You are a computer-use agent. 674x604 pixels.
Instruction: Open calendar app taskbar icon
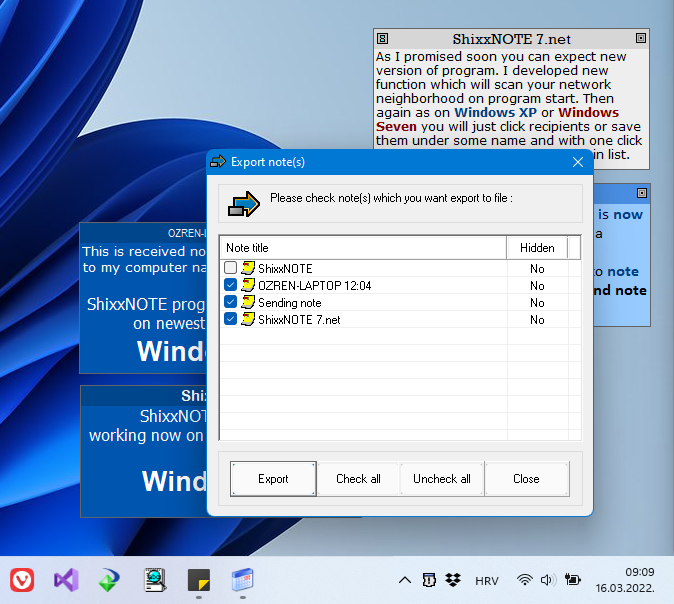243,580
